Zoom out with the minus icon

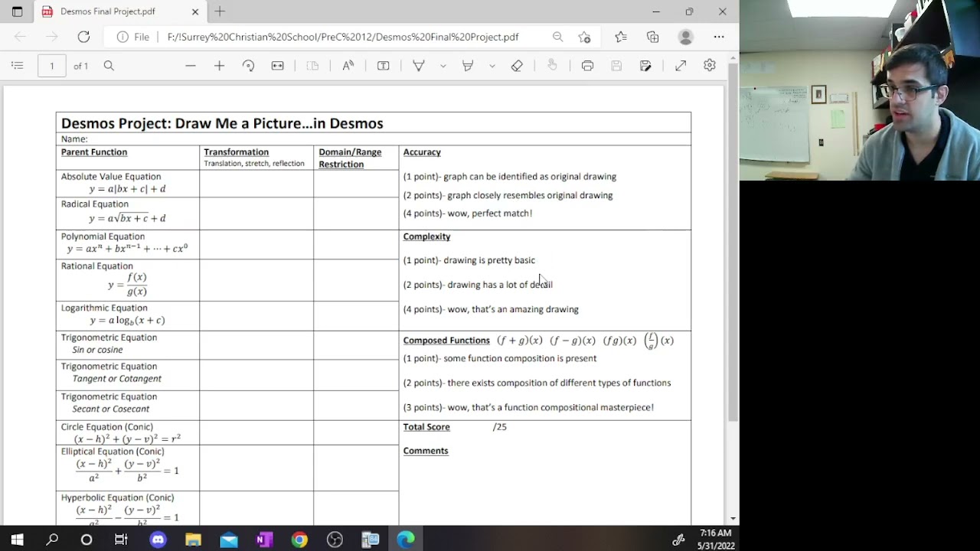pos(191,66)
